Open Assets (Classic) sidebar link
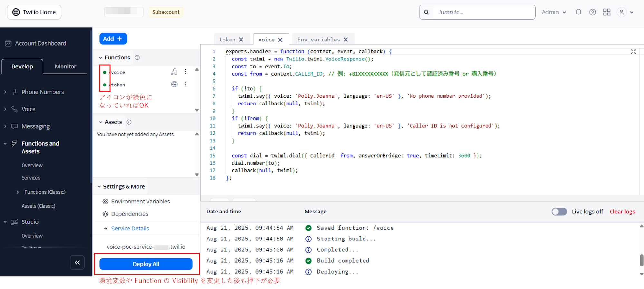This screenshot has width=644, height=289. point(38,206)
